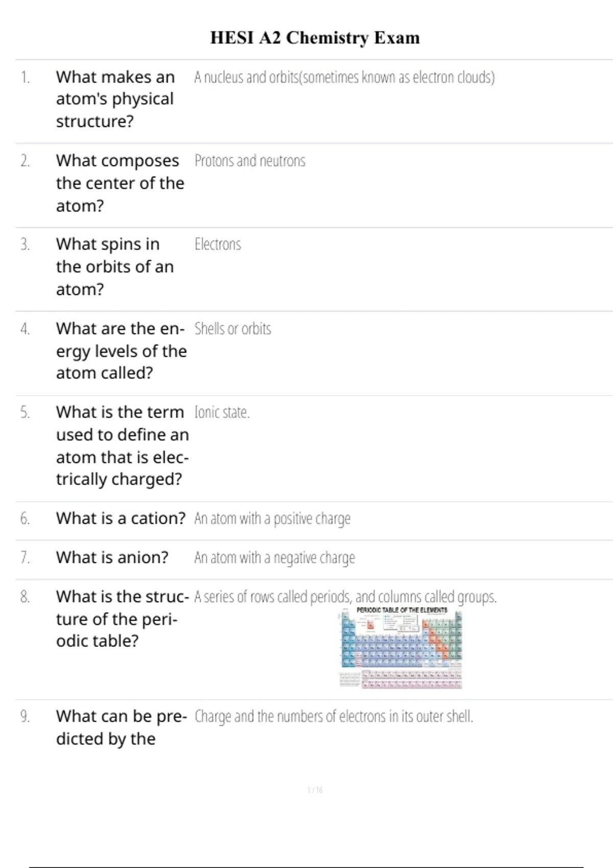This screenshot has width=613, height=868.
Task: Click the question about electrically charged atom
Action: tap(122, 445)
